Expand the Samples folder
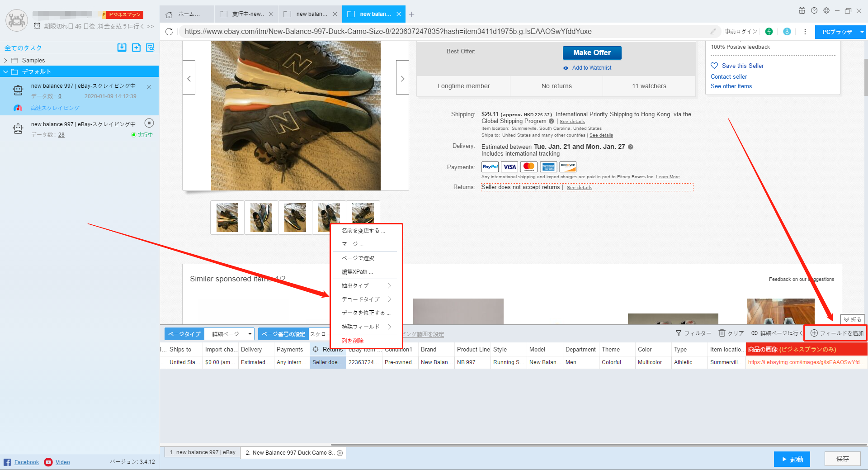The height and width of the screenshot is (470, 868). tap(5, 61)
